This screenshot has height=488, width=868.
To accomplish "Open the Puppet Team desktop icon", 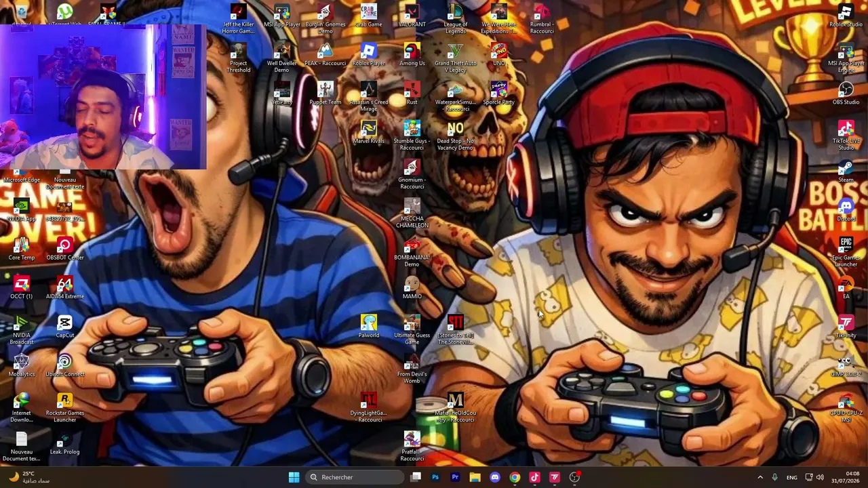I will [x=325, y=94].
